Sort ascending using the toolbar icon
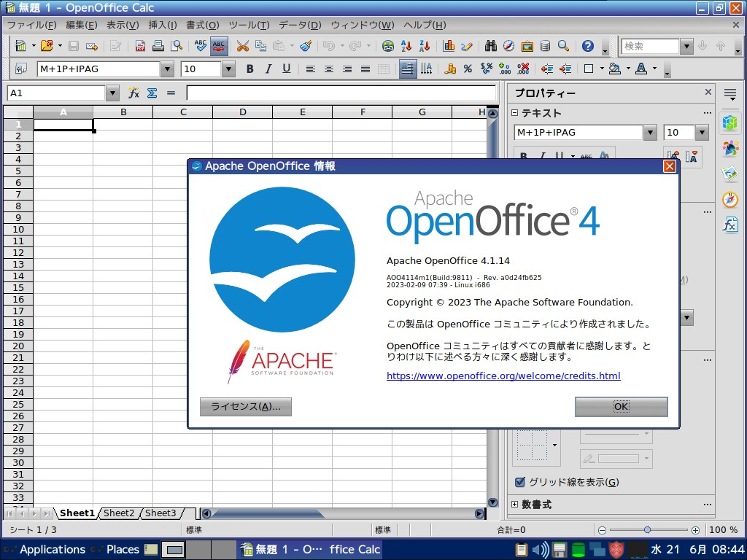 point(406,46)
